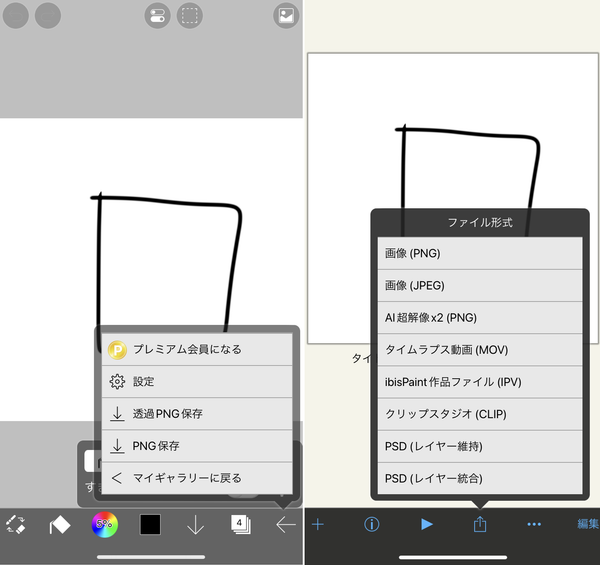Tap the black current color swatch
Viewport: 600px width, 565px height.
[x=150, y=524]
